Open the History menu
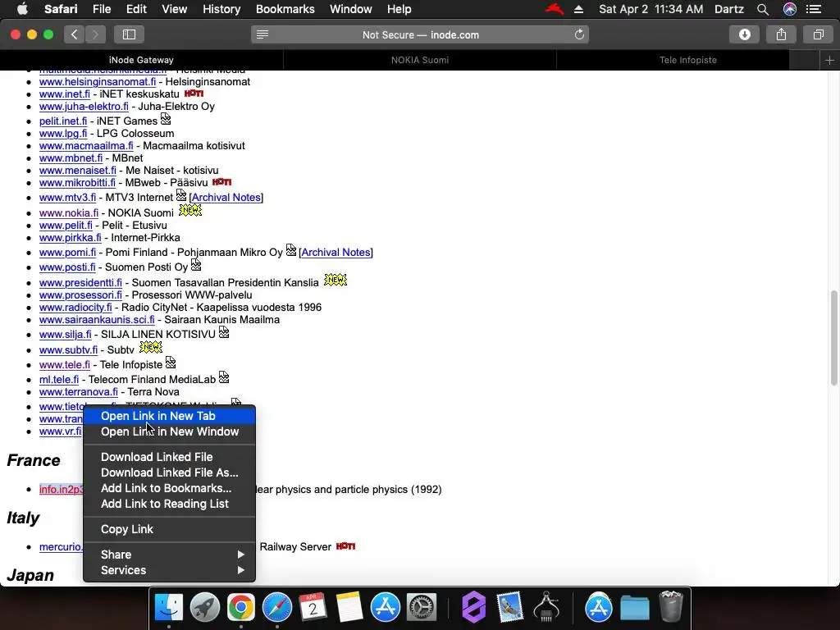This screenshot has height=630, width=840. pos(221,9)
